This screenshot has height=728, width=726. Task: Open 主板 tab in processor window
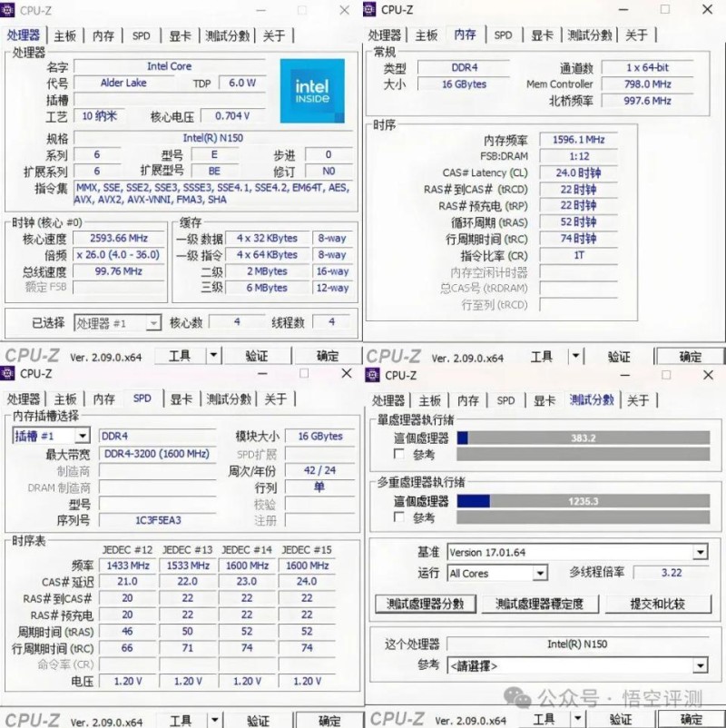coord(65,35)
